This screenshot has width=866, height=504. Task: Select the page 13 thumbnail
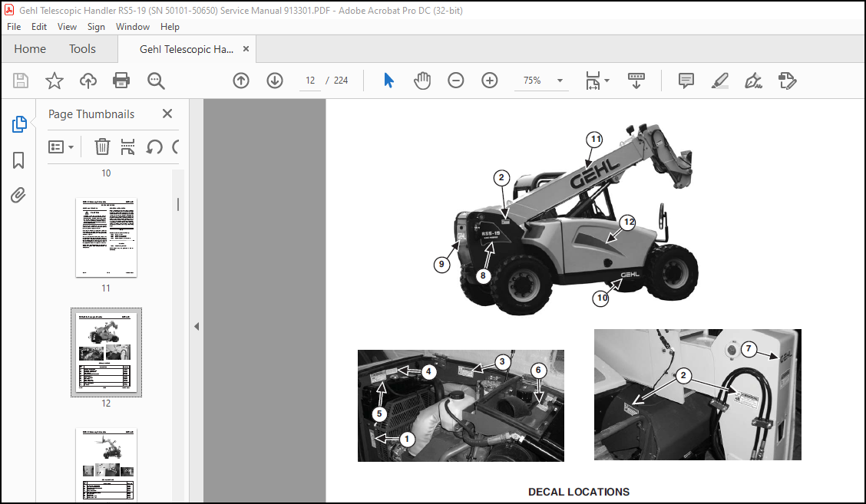tap(106, 465)
